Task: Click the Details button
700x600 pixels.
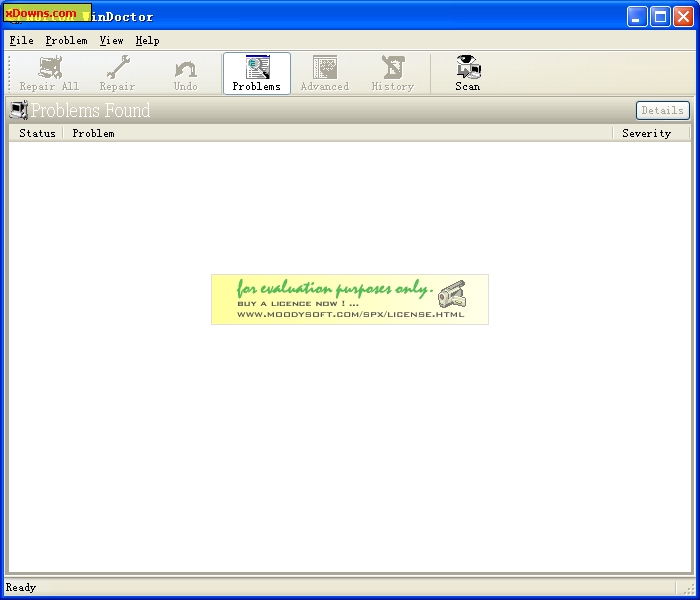Action: [x=662, y=110]
